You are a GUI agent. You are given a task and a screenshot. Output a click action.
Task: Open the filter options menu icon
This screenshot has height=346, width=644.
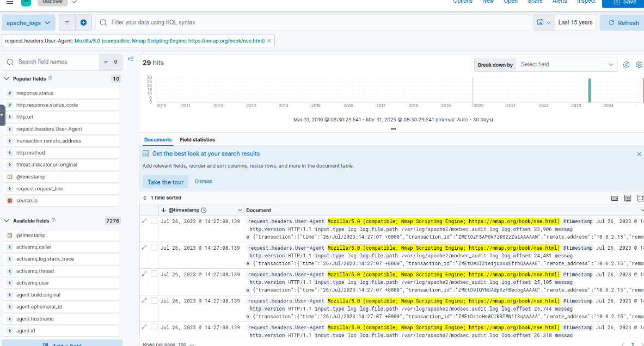[x=67, y=23]
